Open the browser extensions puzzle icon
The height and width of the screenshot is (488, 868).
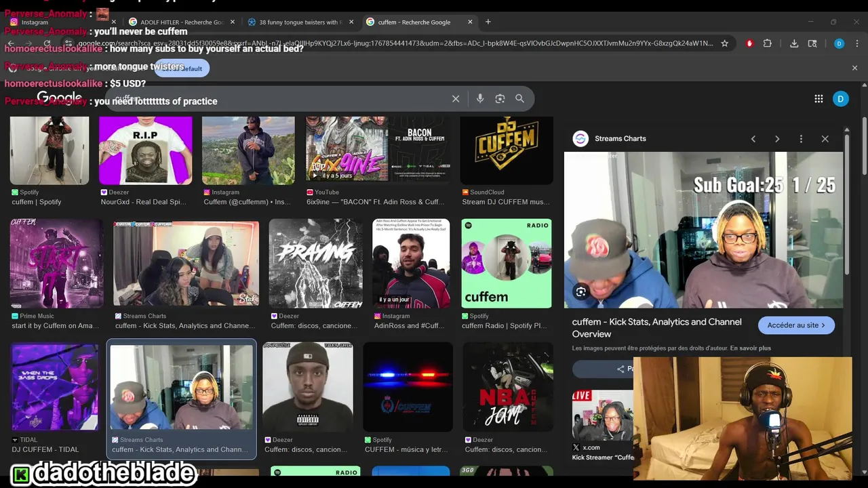[768, 43]
